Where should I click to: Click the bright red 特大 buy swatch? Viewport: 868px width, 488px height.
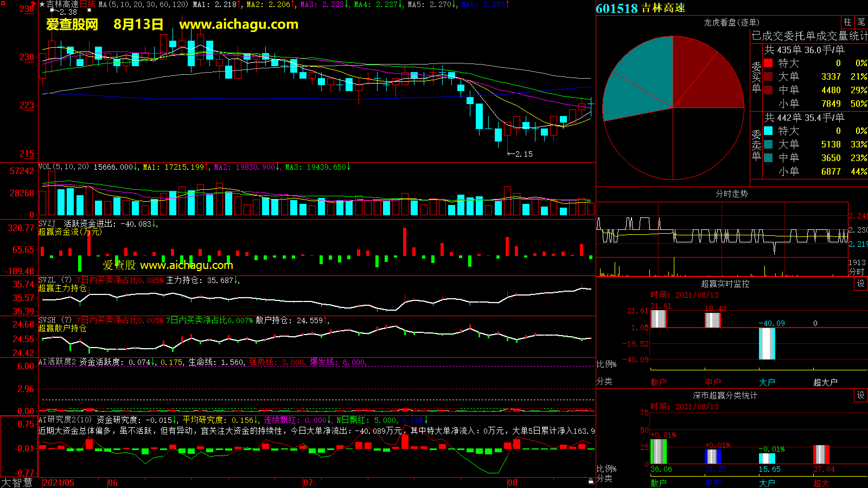pyautogui.click(x=768, y=63)
